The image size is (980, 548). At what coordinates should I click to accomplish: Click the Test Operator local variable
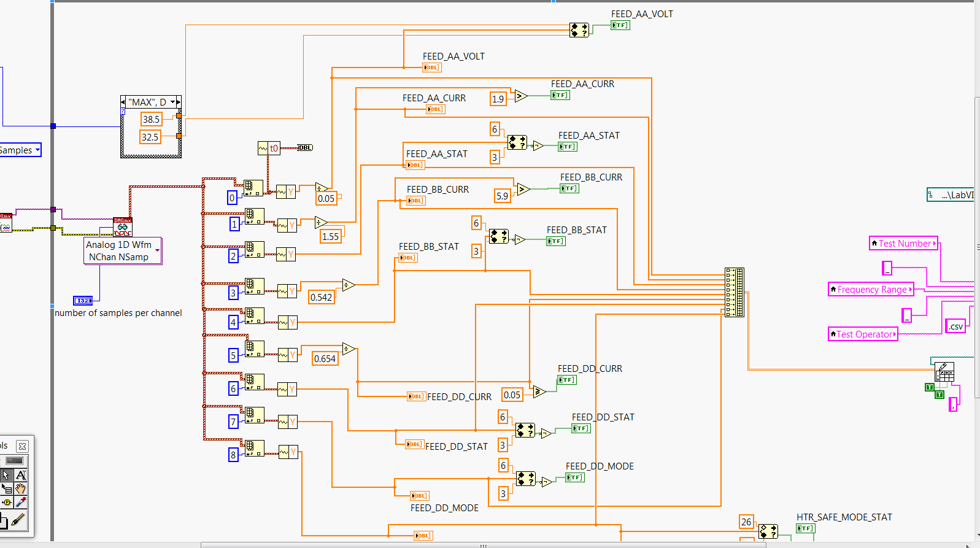pyautogui.click(x=863, y=334)
